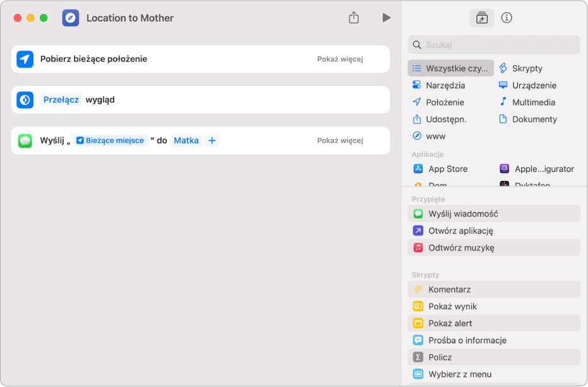Click the green full screen window button
Viewport: 588px width, 387px height.
tap(44, 18)
